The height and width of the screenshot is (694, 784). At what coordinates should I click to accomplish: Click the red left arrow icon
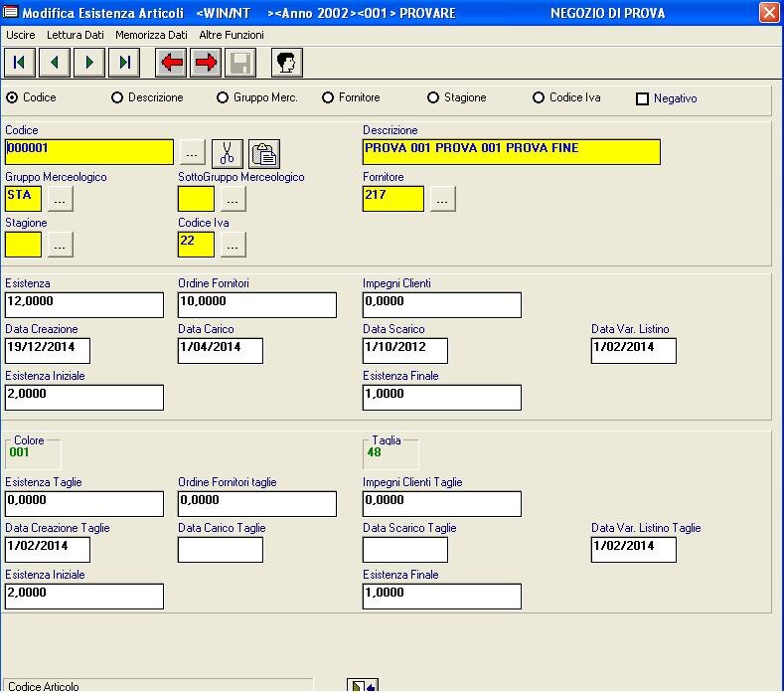[172, 63]
